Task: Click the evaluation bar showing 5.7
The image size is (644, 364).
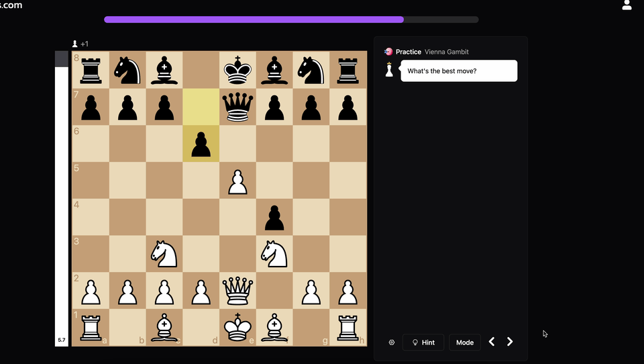Action: click(62, 199)
